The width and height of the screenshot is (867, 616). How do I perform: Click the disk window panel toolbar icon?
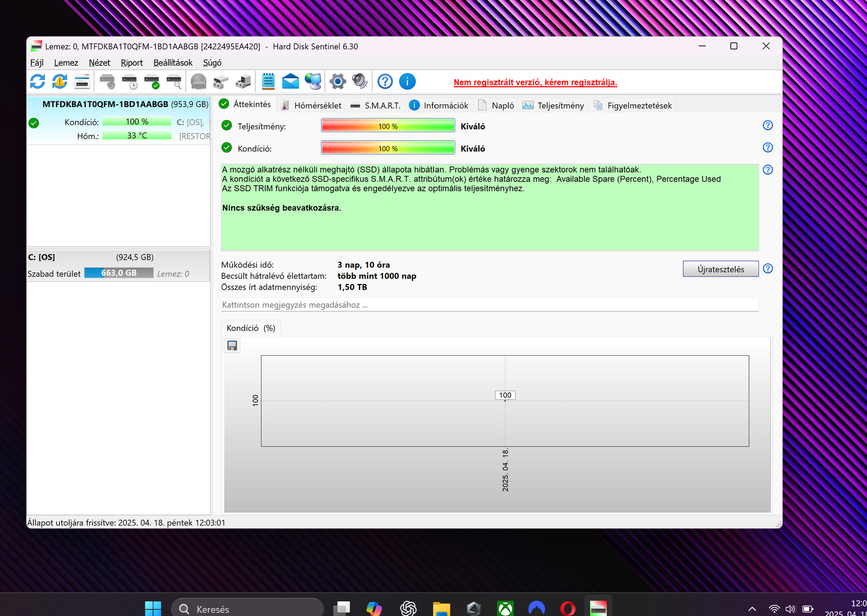[82, 81]
